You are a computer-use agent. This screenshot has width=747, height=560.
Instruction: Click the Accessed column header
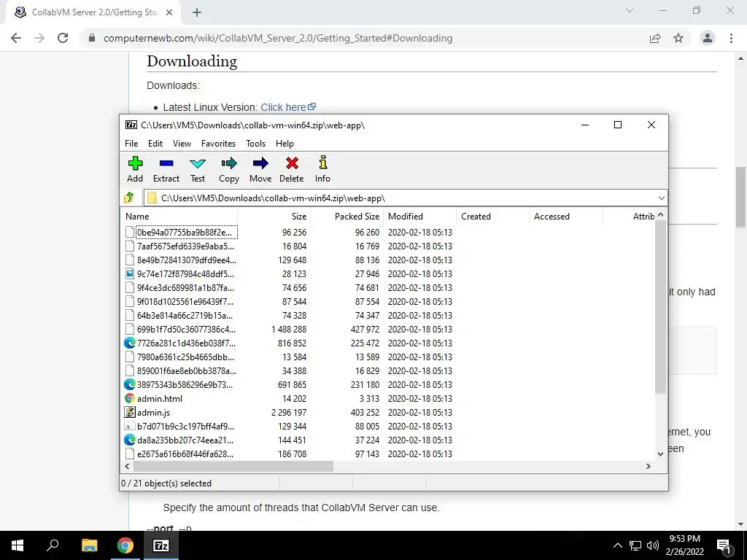566,216
